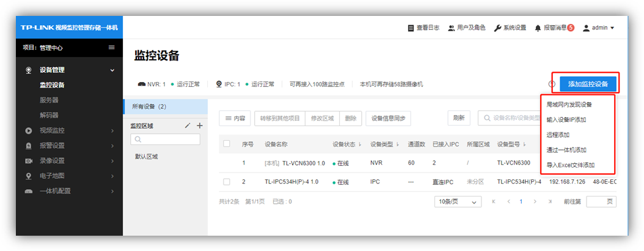644x251 pixels.
Task: Open 监控设备 in the sidebar
Action: [x=52, y=85]
